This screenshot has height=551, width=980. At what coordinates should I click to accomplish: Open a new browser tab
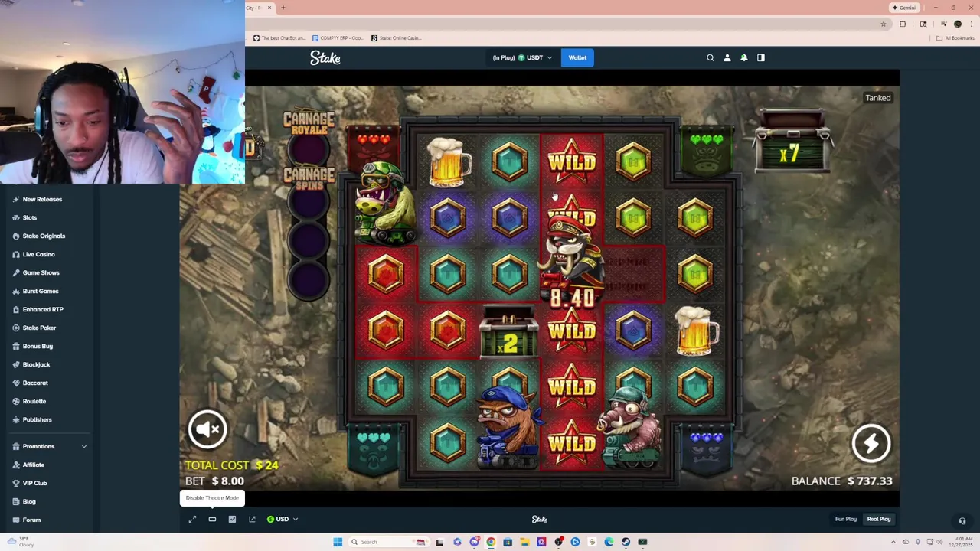tap(283, 8)
